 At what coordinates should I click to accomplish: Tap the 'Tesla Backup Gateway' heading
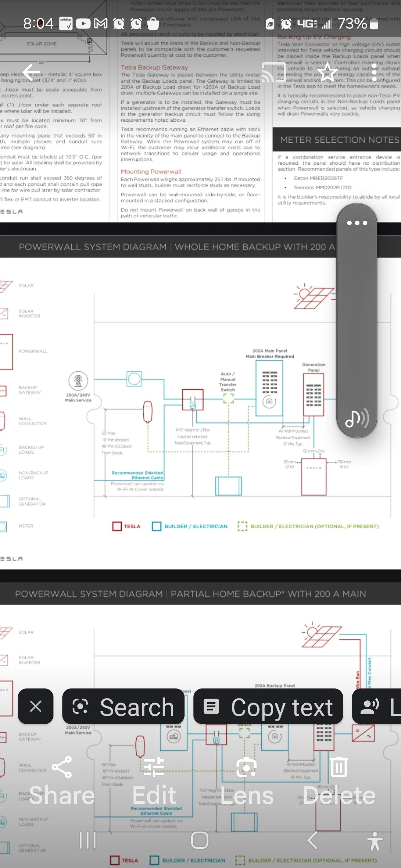[x=154, y=68]
